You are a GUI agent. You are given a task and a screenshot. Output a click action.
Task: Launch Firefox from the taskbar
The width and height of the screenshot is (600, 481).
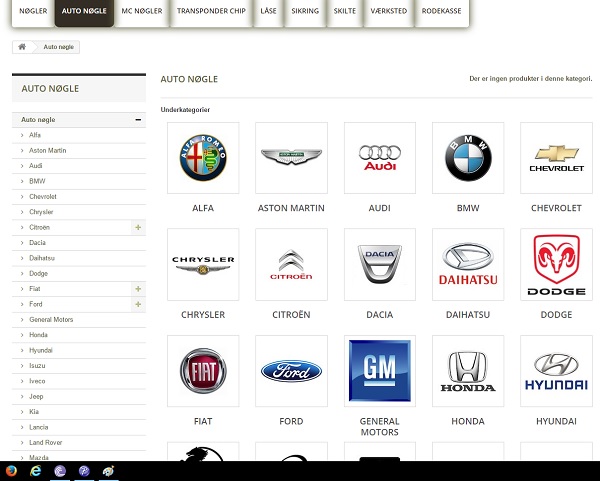[11, 471]
